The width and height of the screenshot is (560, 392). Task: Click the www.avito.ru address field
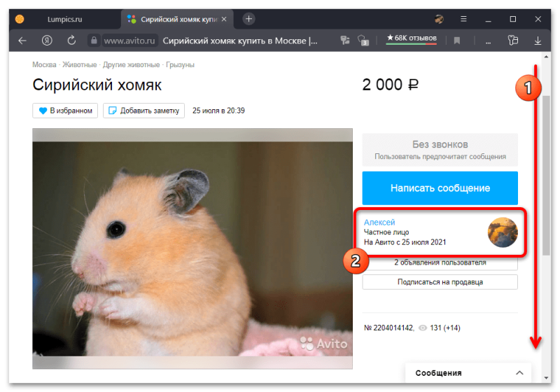129,41
